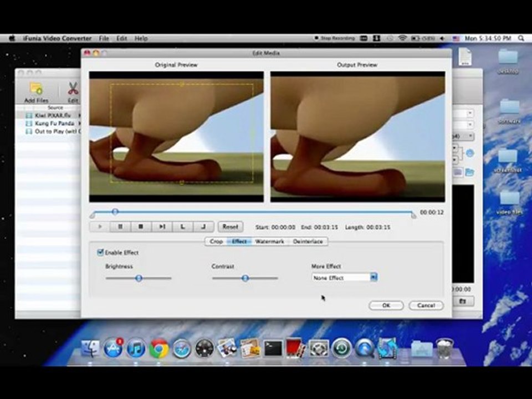Open the iFunia Video Converter app menu

point(57,38)
